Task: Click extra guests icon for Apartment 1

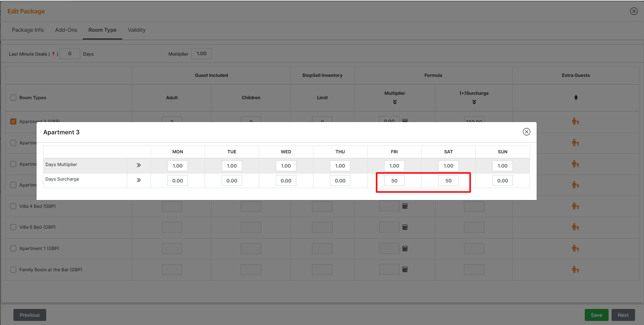Action: point(575,248)
